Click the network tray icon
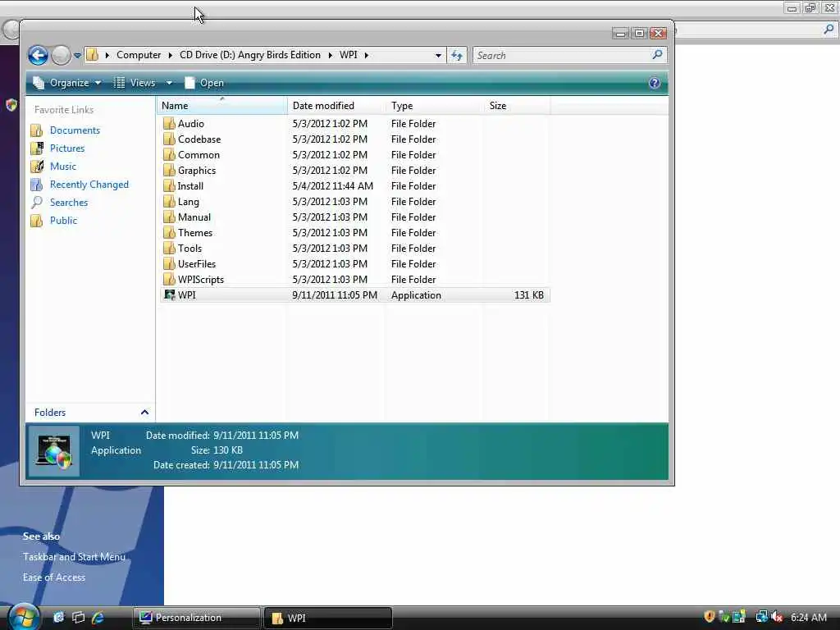Image resolution: width=840 pixels, height=630 pixels. [761, 617]
